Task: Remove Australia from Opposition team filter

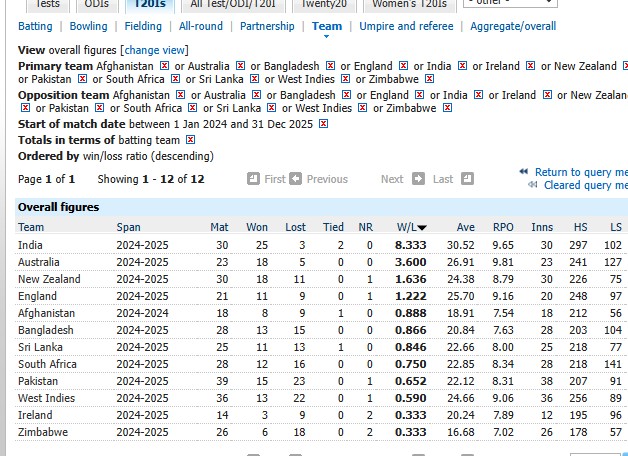Action: [x=256, y=95]
